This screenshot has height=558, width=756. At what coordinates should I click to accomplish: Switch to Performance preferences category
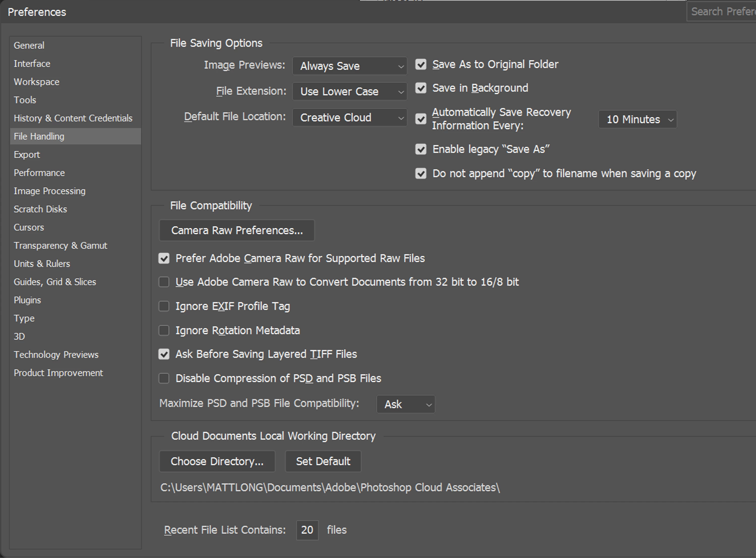click(x=39, y=173)
